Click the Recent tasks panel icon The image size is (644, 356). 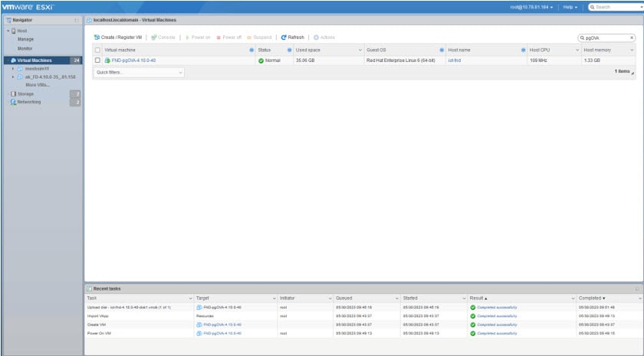point(89,289)
